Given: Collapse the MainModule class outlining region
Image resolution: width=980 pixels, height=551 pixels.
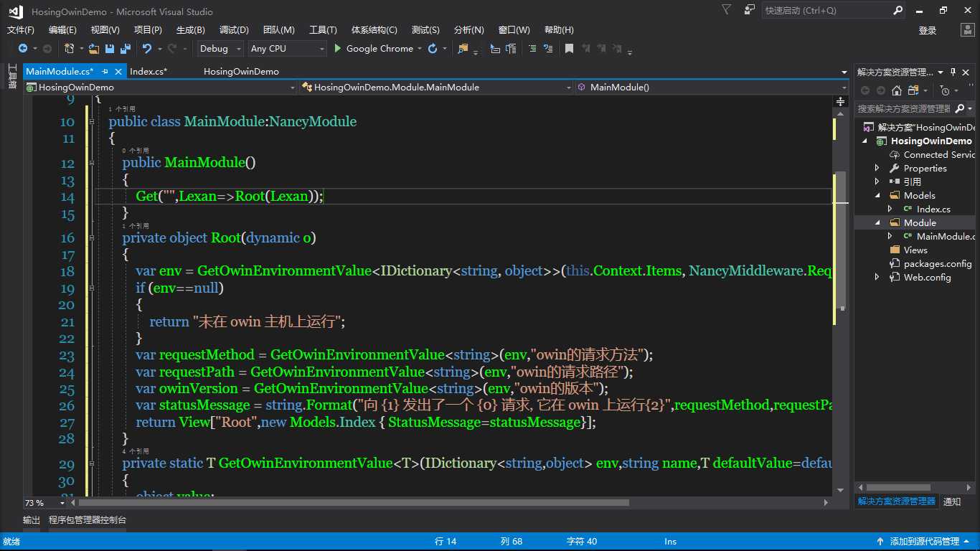Looking at the screenshot, I should [93, 122].
